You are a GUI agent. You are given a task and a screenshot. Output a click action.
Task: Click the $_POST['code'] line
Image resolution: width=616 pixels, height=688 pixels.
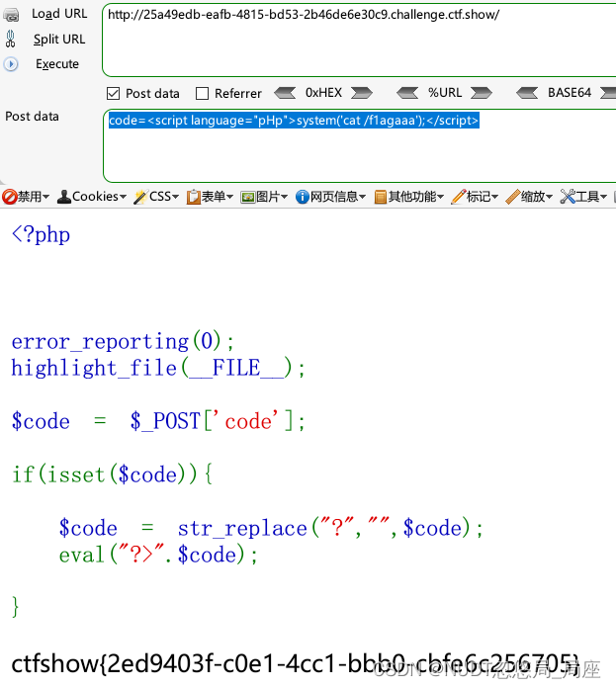[x=158, y=421]
